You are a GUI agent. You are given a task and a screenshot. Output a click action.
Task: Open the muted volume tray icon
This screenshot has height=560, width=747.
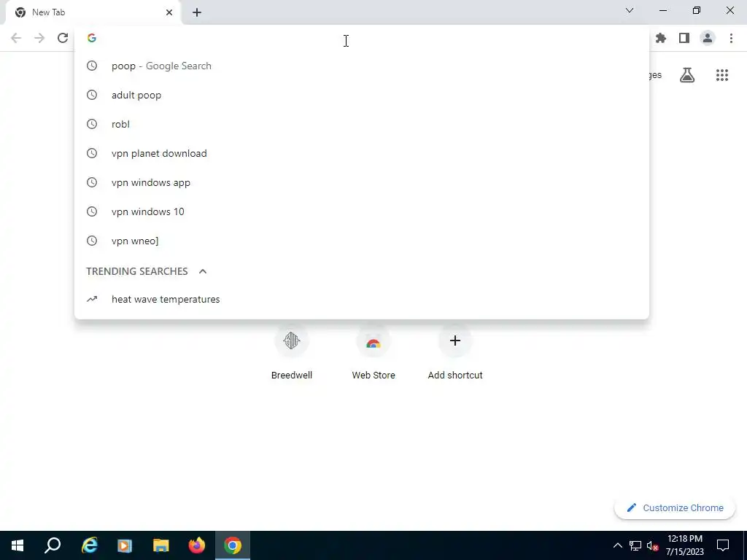click(x=652, y=545)
